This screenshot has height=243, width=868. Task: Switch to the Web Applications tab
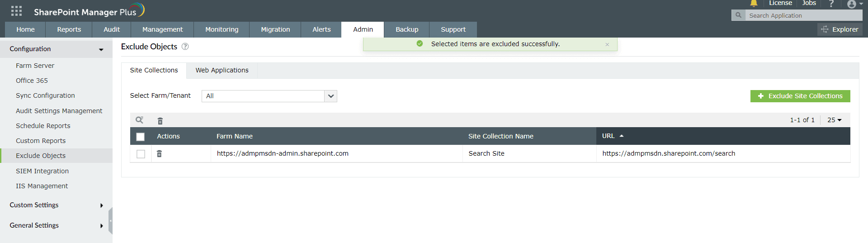[222, 70]
